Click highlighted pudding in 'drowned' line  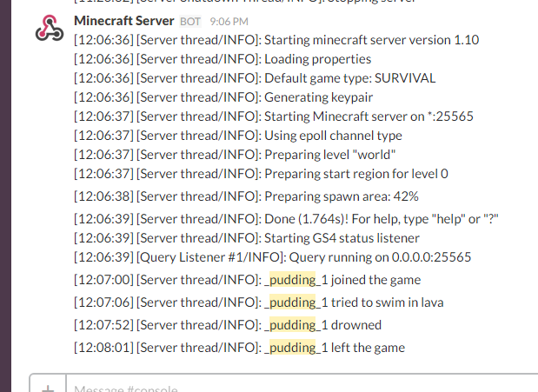coord(292,325)
